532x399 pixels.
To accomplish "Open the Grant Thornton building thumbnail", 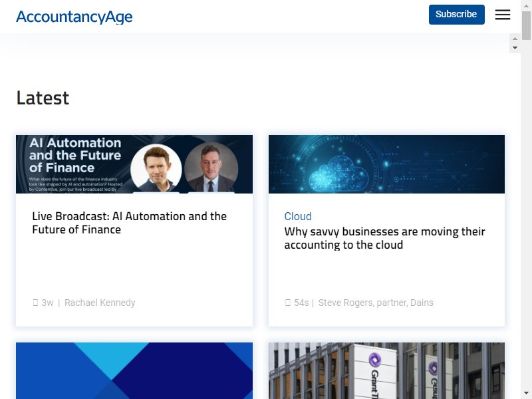I will [x=386, y=370].
